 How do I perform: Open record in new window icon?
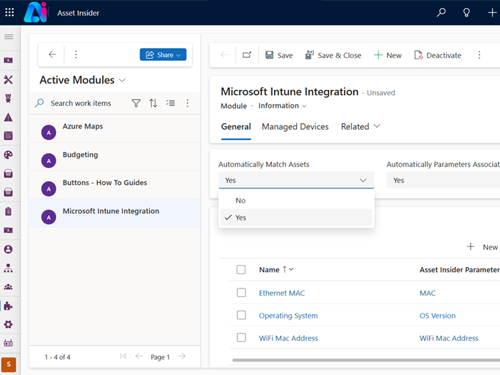247,55
